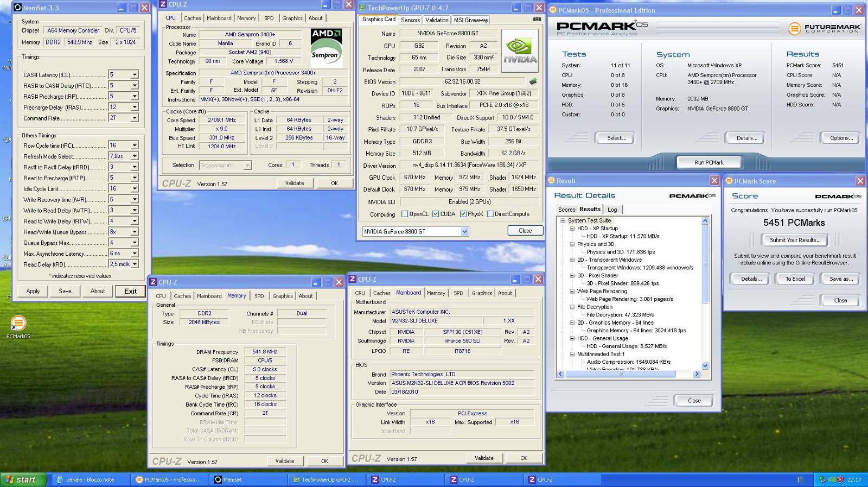Click the IT language indicator in taskbar
This screenshot has height=487, width=868.
click(800, 479)
